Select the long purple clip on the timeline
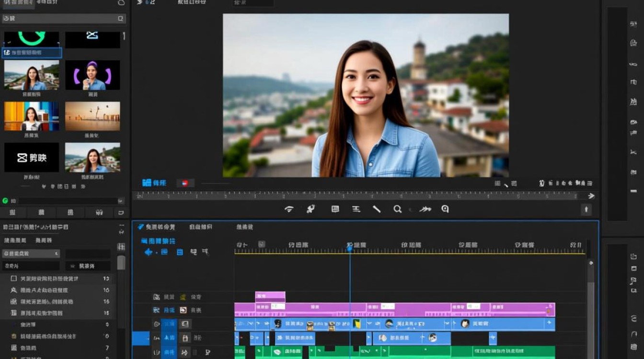This screenshot has height=359, width=644. 394,309
